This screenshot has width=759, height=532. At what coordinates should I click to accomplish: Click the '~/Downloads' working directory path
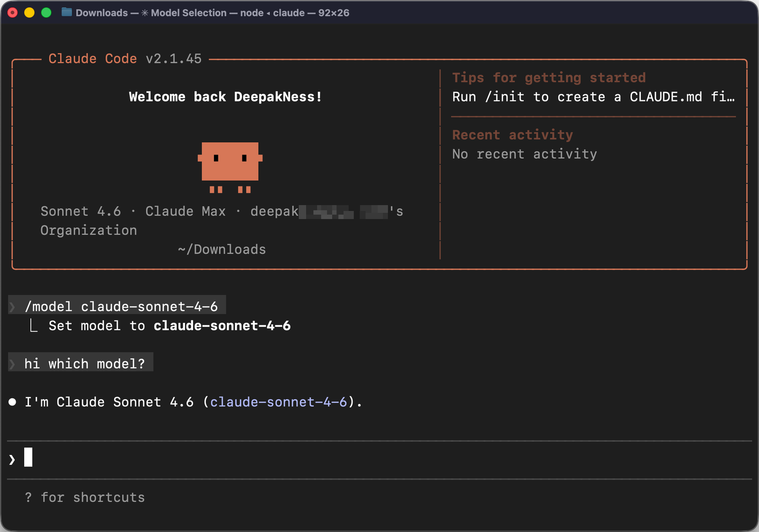[x=222, y=249]
